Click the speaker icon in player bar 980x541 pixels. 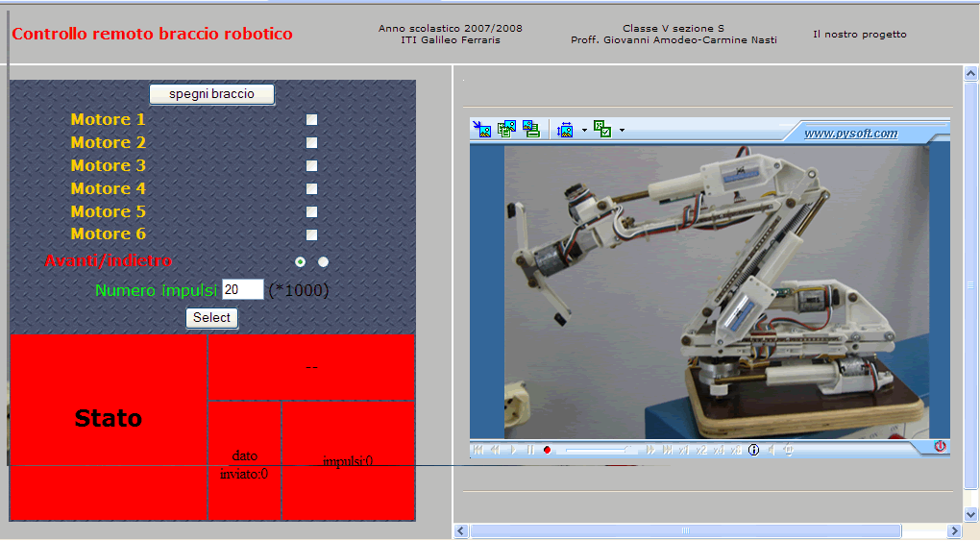pyautogui.click(x=772, y=450)
